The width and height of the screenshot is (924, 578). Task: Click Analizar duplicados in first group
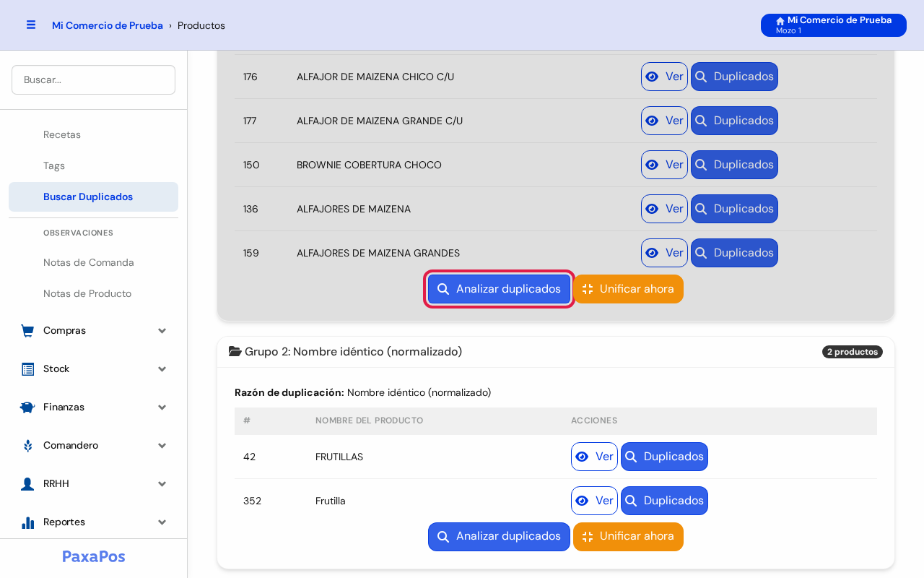pos(499,289)
